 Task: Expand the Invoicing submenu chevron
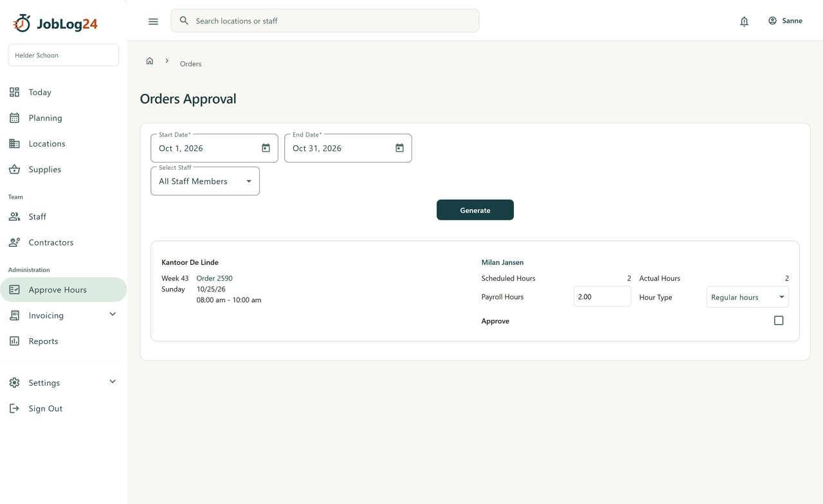[x=113, y=314]
